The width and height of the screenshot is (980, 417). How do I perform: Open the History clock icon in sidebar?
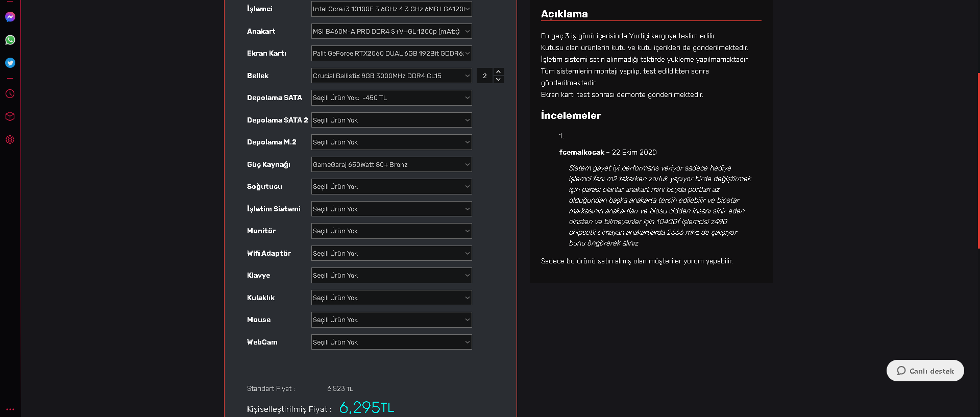10,94
